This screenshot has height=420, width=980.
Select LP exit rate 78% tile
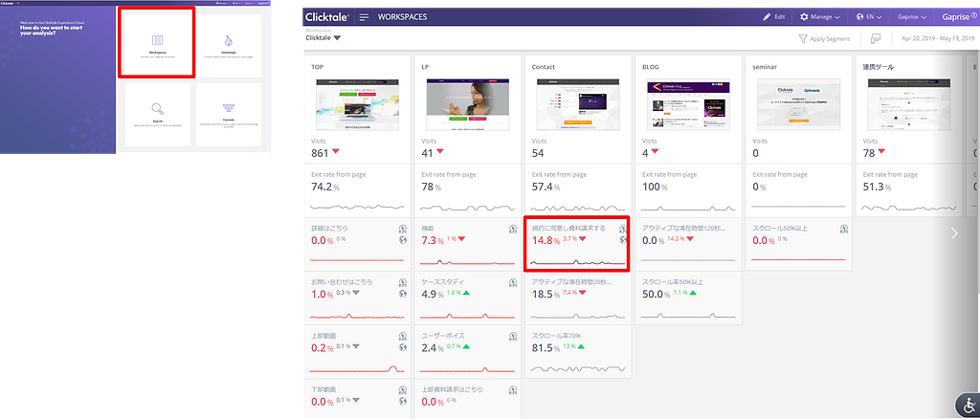[468, 190]
